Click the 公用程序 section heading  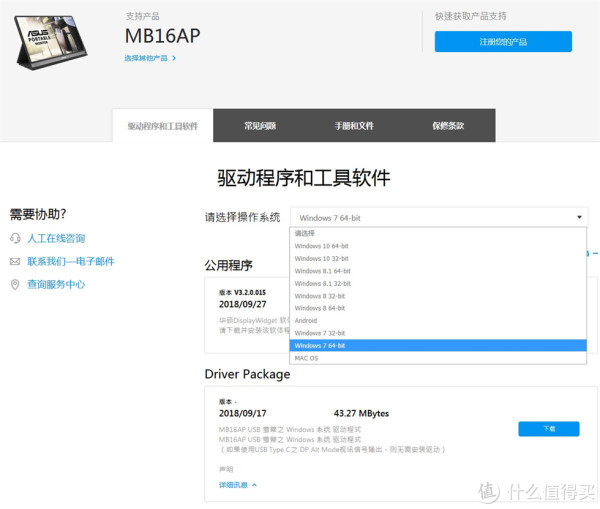pos(228,265)
